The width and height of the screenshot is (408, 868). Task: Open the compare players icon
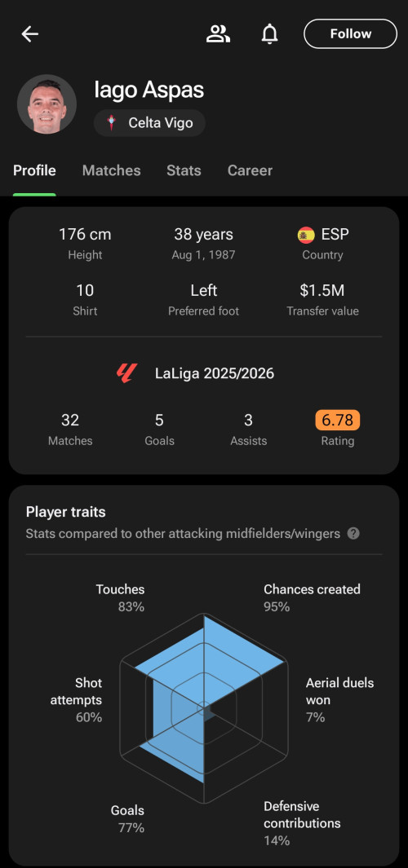218,33
